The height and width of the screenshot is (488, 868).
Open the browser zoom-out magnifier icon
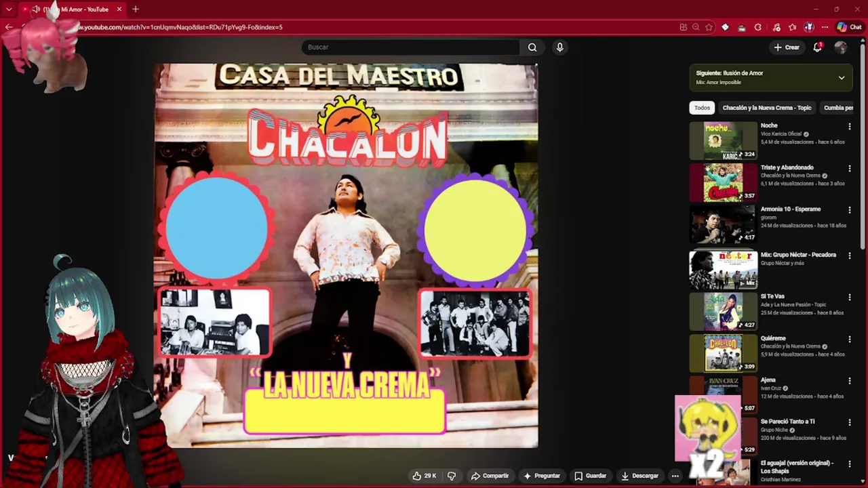(696, 27)
